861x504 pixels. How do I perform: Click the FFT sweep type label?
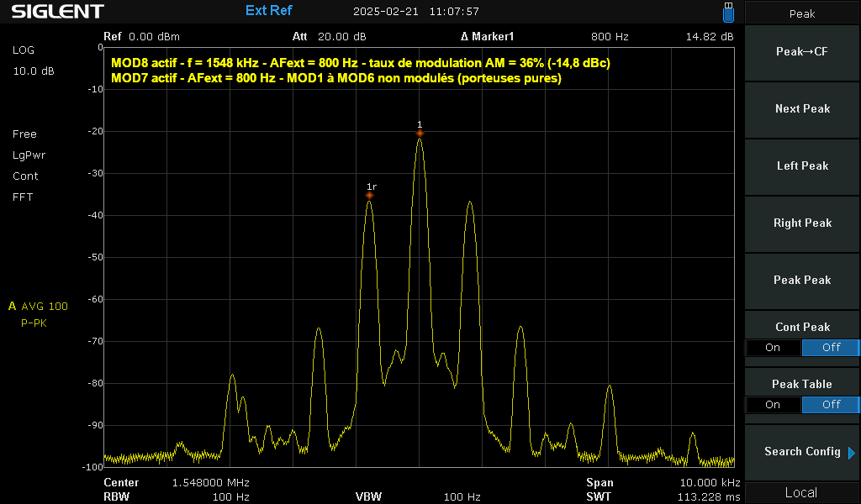click(x=23, y=197)
